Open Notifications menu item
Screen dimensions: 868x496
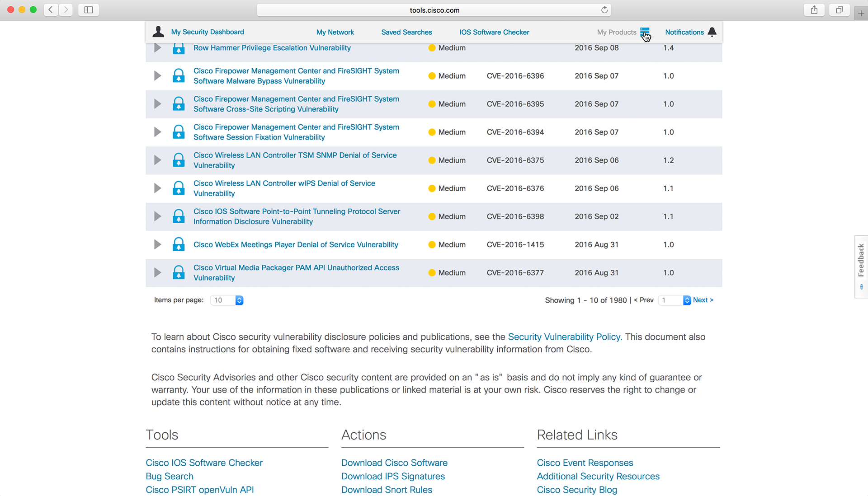(x=684, y=32)
